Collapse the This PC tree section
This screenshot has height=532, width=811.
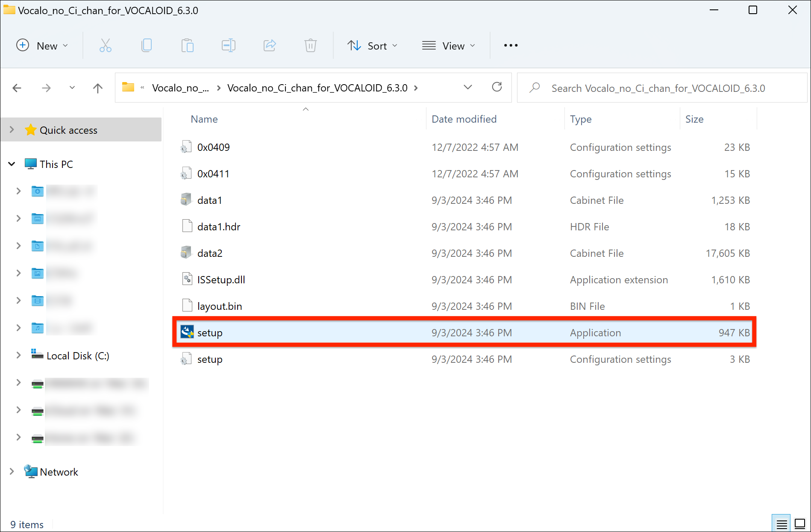point(12,164)
